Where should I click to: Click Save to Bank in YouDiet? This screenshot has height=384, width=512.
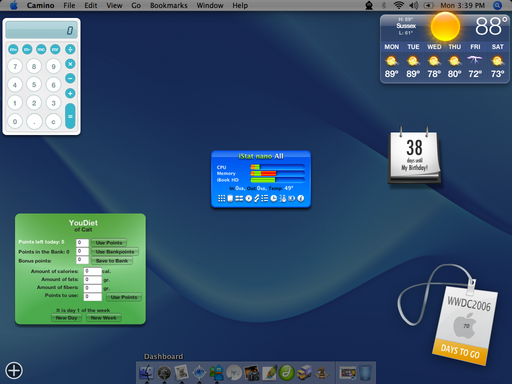coord(112,261)
